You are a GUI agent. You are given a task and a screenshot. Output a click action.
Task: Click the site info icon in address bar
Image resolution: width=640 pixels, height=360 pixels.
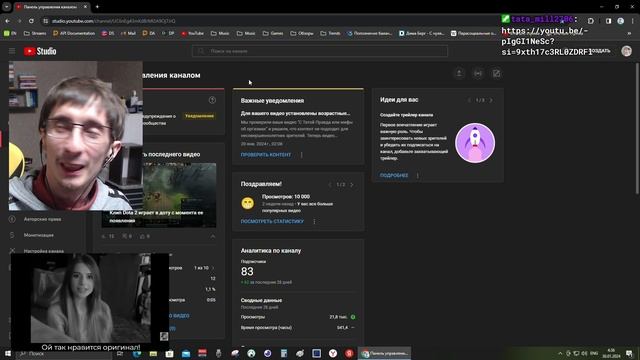[46, 21]
